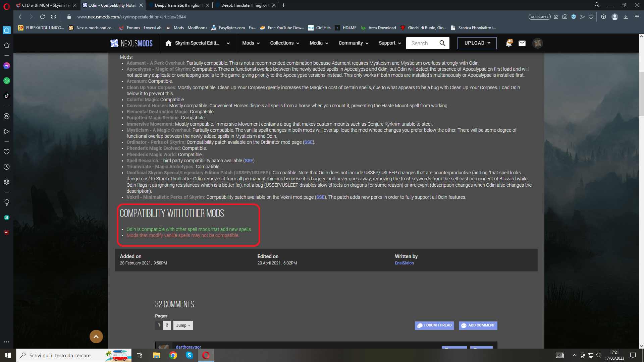Open the bookmarks star in the sidebar
The height and width of the screenshot is (362, 644).
point(7,45)
